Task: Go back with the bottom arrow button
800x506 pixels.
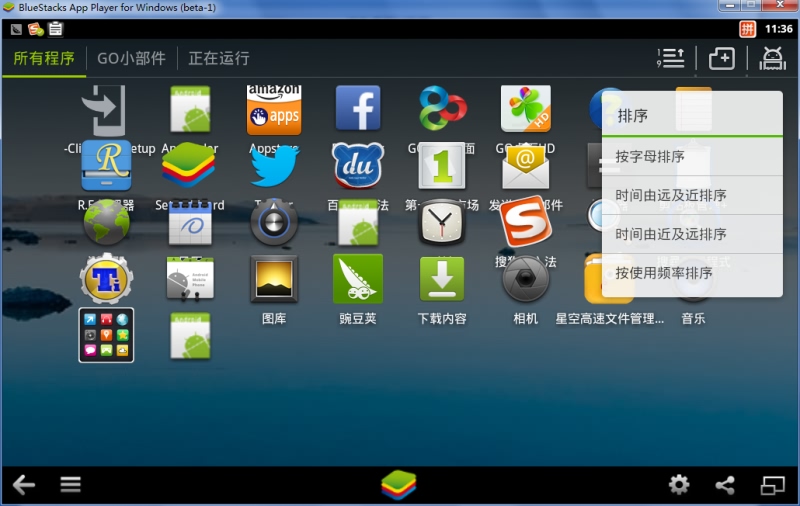Action: point(23,485)
